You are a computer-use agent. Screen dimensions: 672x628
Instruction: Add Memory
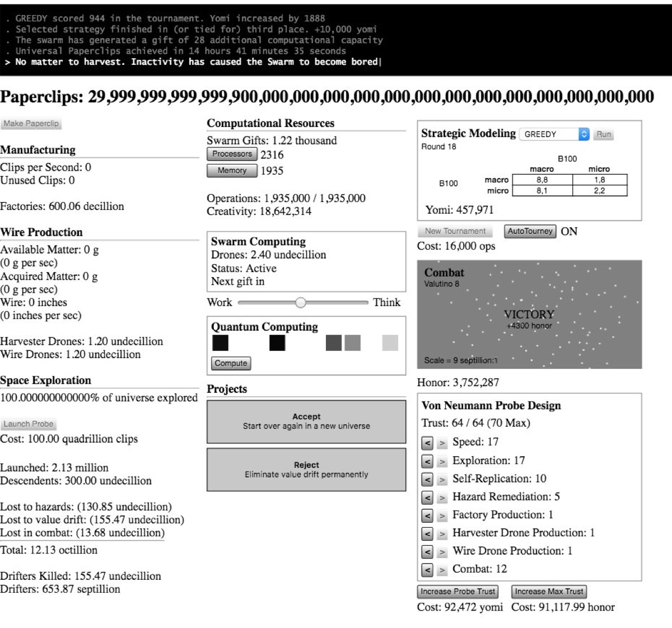point(232,170)
